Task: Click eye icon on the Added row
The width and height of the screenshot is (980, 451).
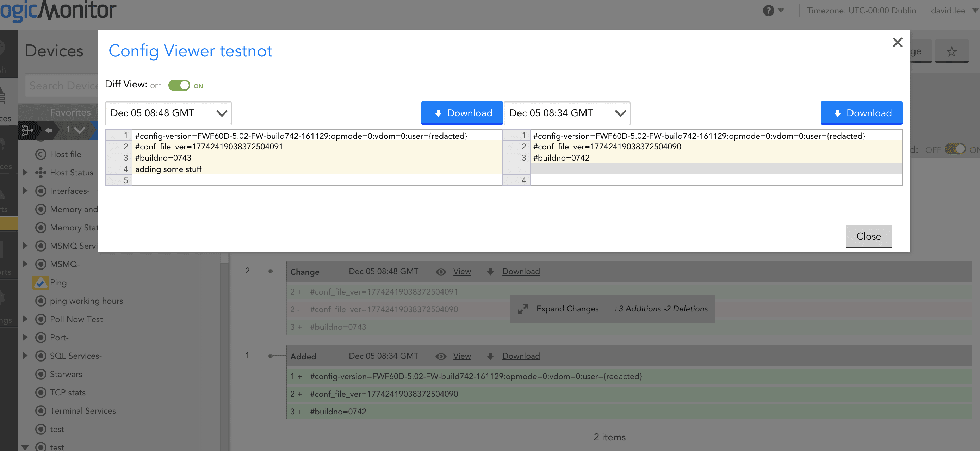Action: click(x=441, y=356)
